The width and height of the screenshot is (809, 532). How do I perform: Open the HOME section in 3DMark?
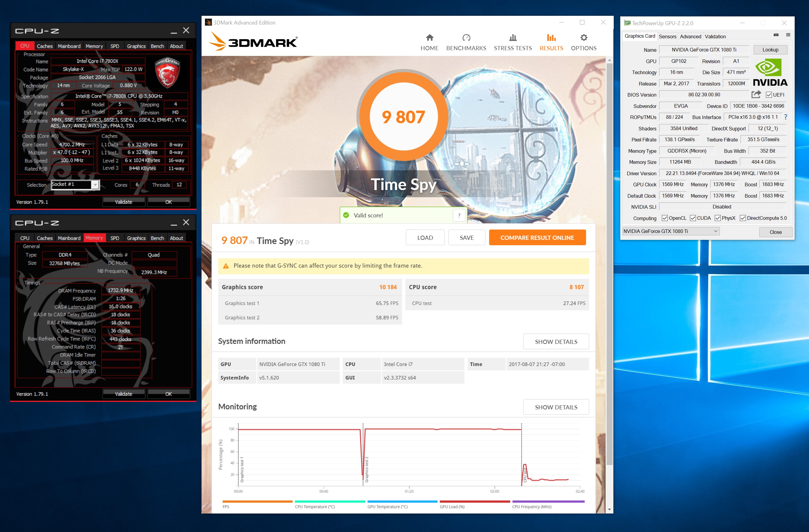coord(429,42)
